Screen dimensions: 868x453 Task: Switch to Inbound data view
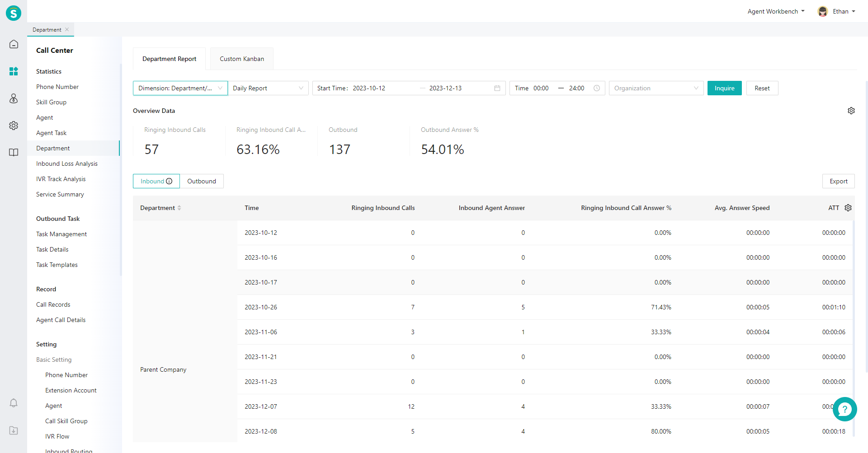pos(156,181)
